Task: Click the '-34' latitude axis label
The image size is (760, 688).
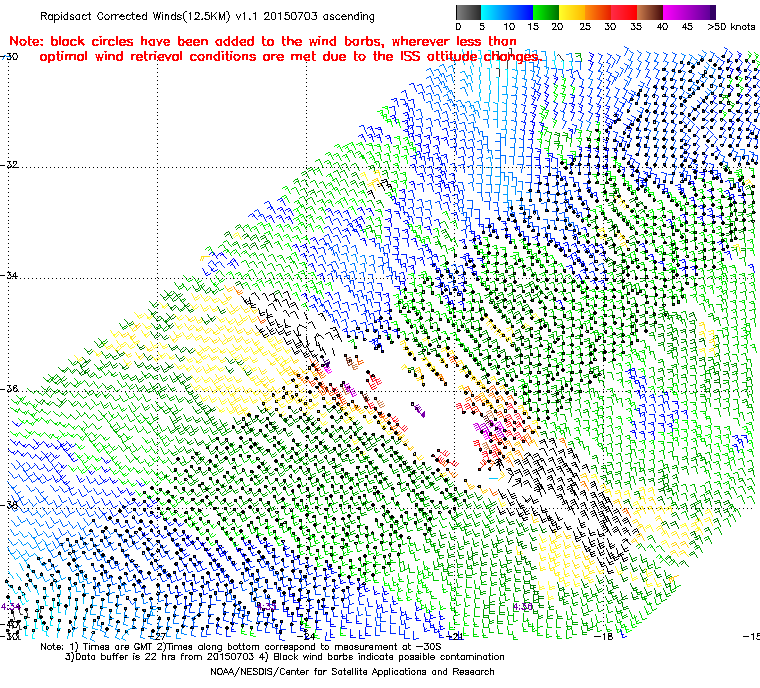Action: pyautogui.click(x=10, y=275)
